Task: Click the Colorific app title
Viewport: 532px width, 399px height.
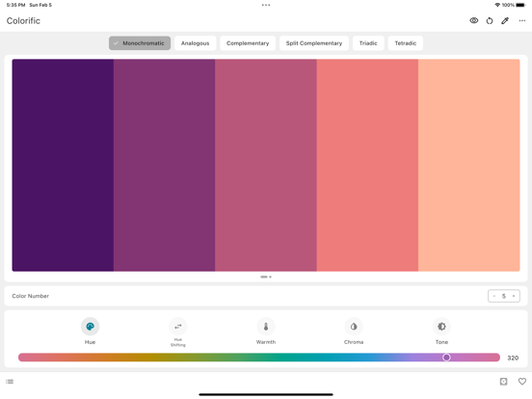Action: pyautogui.click(x=23, y=21)
